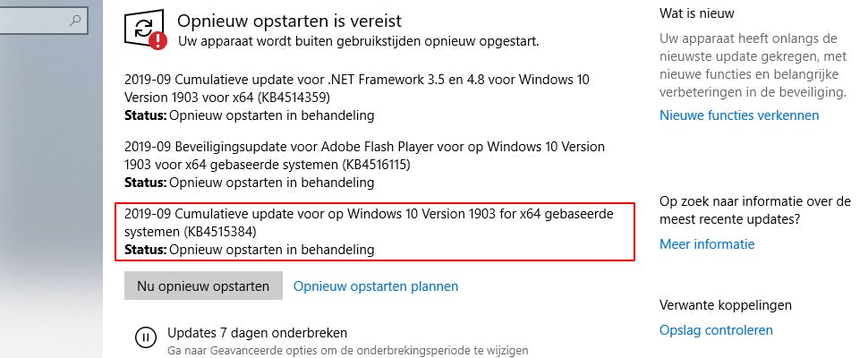This screenshot has width=868, height=358.
Task: Click the status line under KB4515384
Action: click(249, 250)
